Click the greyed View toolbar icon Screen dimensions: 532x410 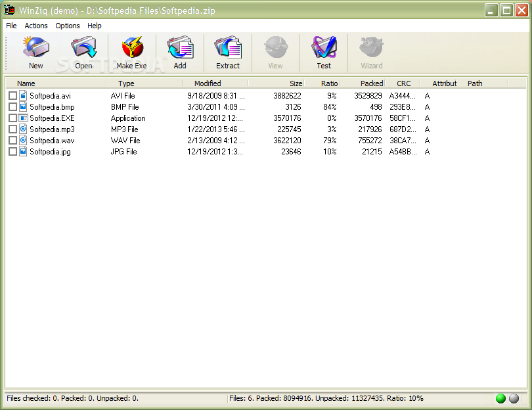[276, 47]
